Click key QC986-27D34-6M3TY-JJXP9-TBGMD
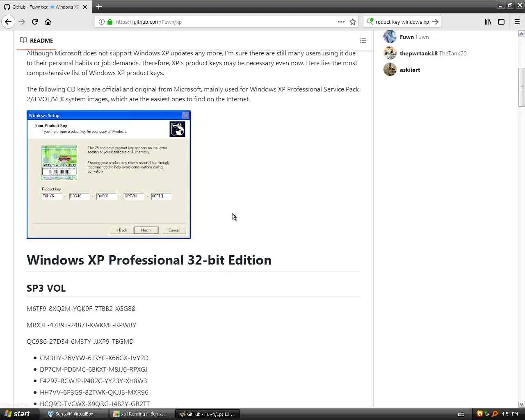The height and width of the screenshot is (420, 525). 80,341
